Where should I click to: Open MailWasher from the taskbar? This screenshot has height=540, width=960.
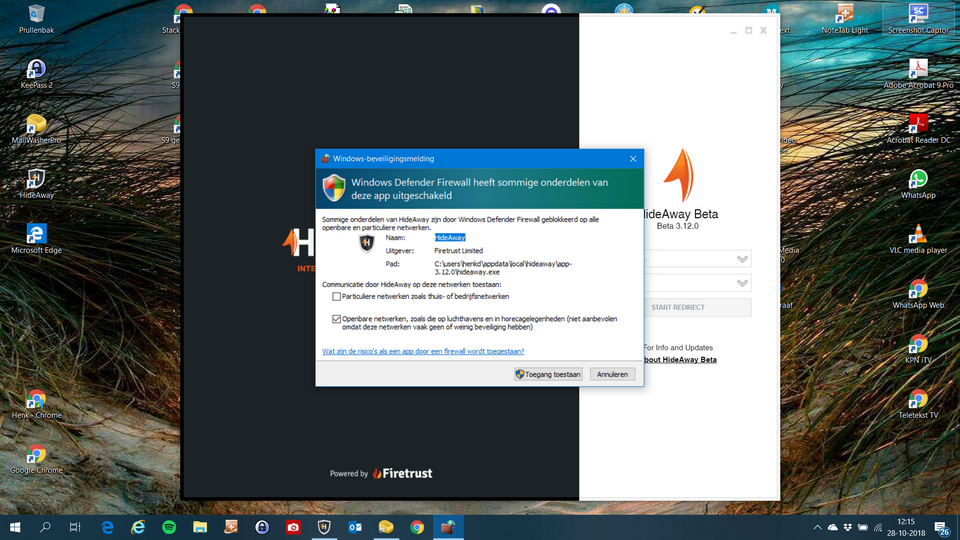(x=386, y=527)
